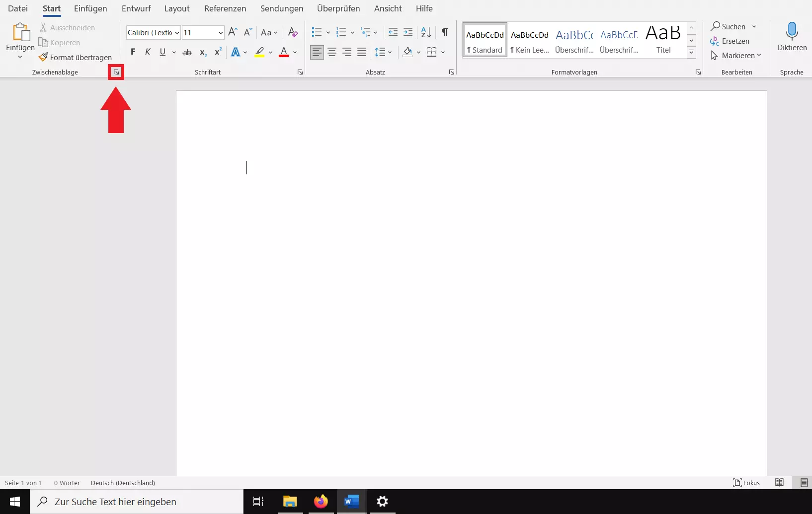Apply subscript formatting

[x=203, y=52]
